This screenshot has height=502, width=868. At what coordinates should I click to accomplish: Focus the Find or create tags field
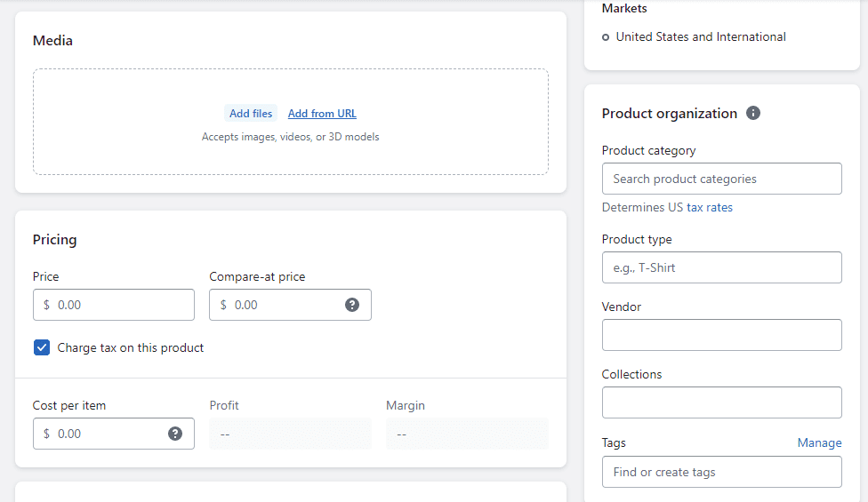point(722,472)
